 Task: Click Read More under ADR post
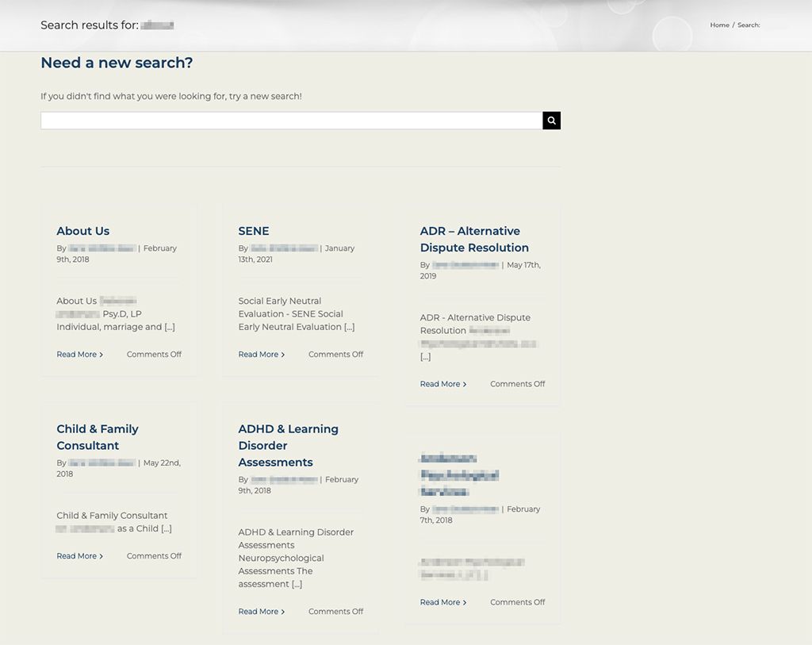[442, 384]
